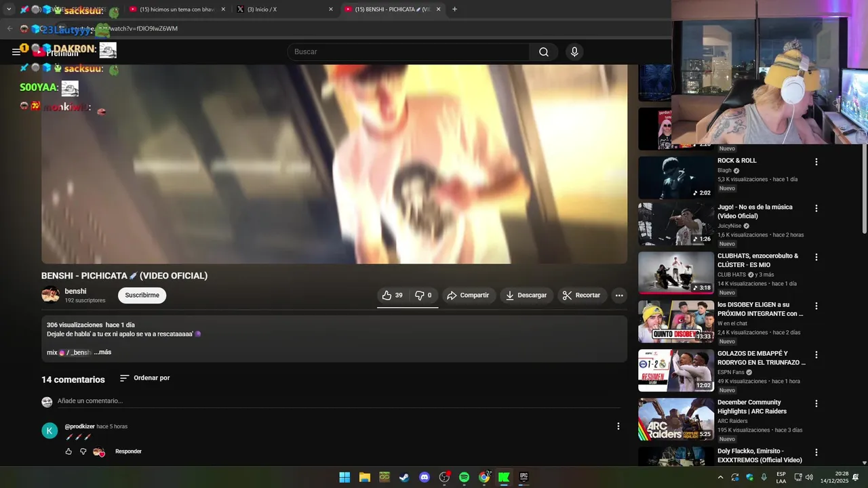Open the volume speaker tray icon
The width and height of the screenshot is (868, 488).
tap(809, 477)
